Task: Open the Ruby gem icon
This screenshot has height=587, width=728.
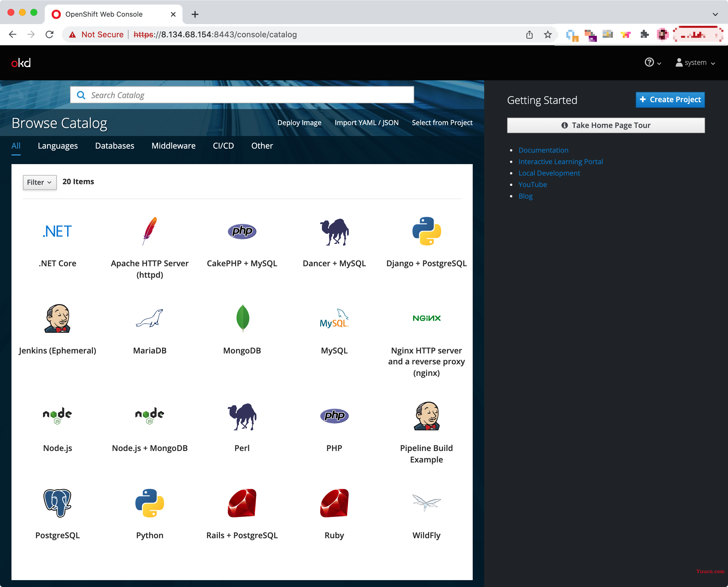Action: click(x=334, y=503)
